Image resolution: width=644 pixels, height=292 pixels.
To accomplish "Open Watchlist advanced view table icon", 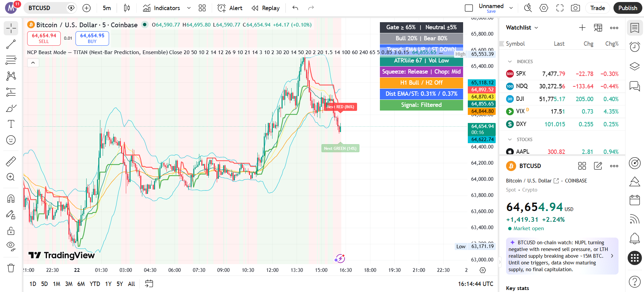I will pos(598,28).
